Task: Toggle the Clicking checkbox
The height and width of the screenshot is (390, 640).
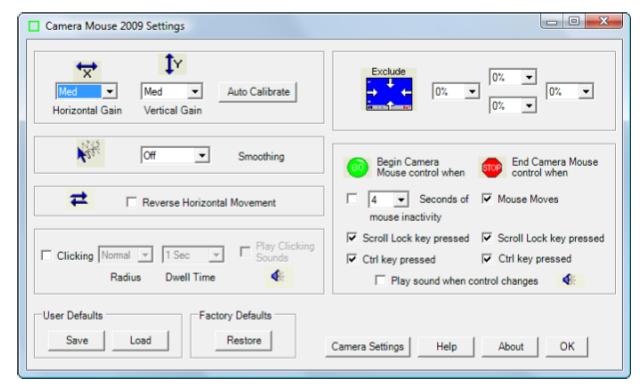Action: point(46,255)
